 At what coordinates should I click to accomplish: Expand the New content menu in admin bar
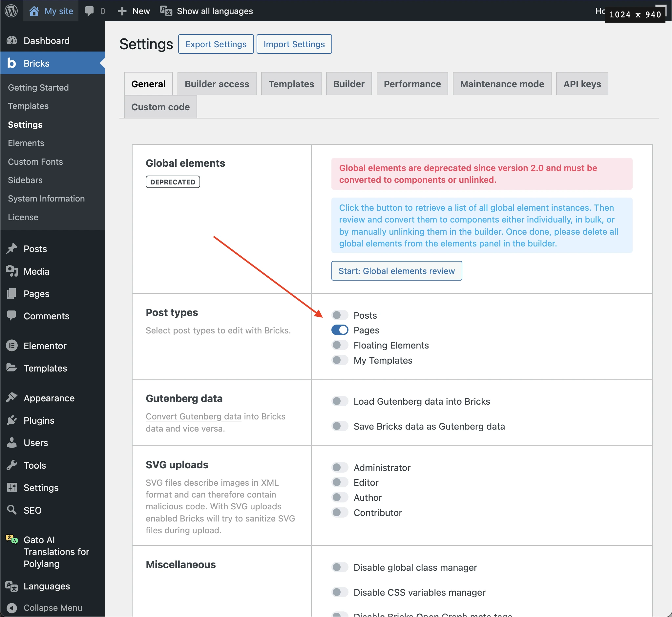tap(134, 11)
